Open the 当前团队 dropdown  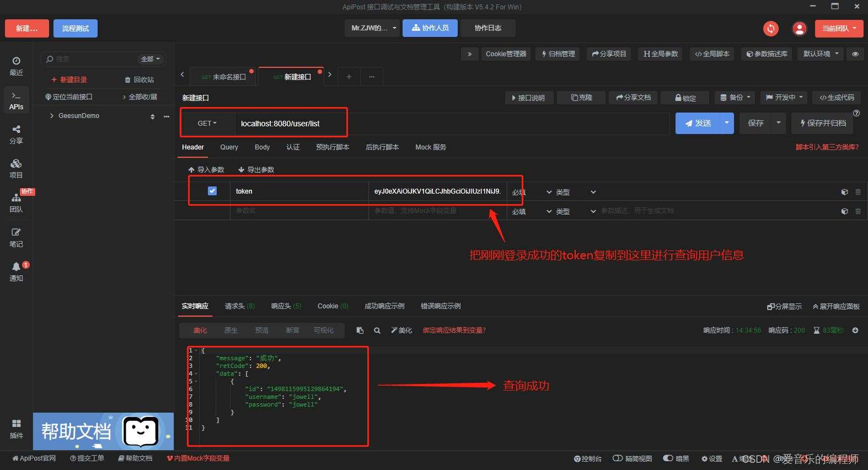[839, 29]
